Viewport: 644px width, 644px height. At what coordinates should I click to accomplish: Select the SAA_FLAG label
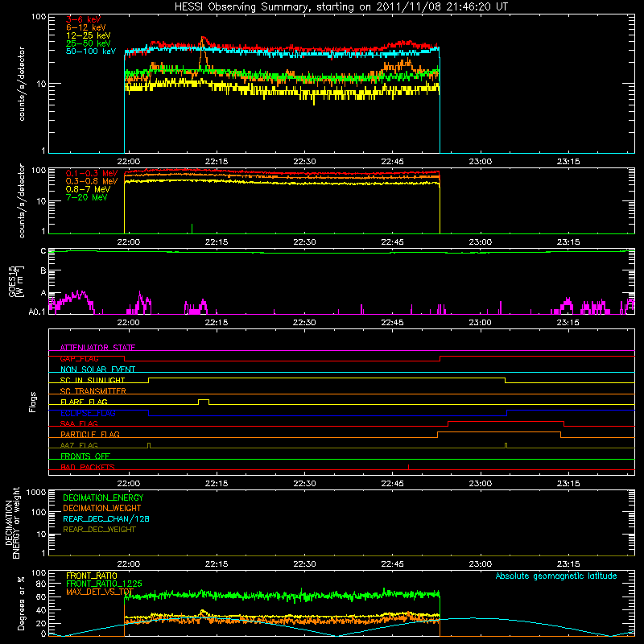(79, 423)
